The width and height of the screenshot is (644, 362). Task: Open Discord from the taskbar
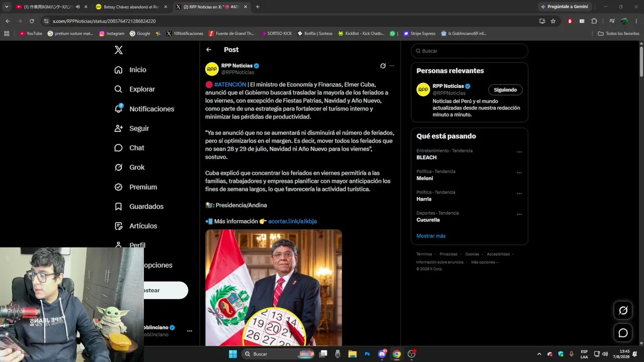click(382, 354)
